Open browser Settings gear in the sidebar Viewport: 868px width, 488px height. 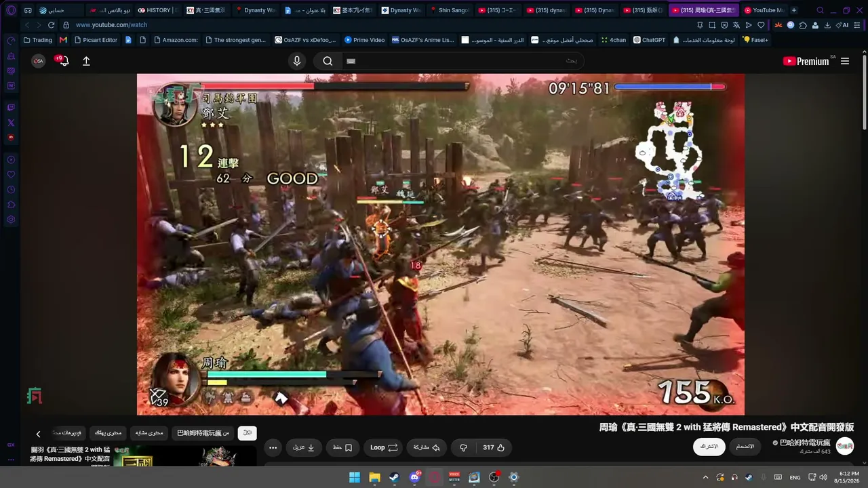coord(11,220)
